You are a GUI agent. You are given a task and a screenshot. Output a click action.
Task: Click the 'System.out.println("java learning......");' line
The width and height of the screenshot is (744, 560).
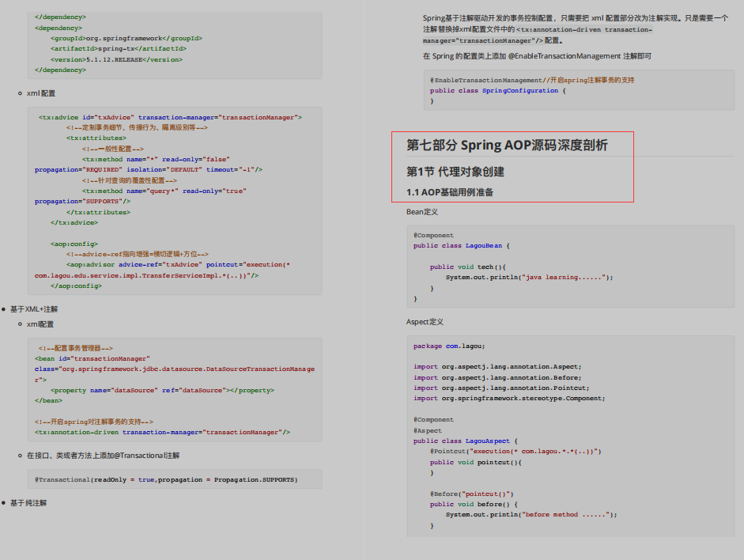coord(529,277)
